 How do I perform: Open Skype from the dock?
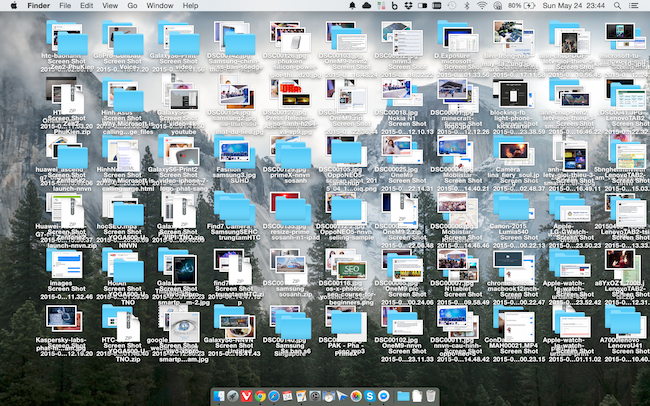pos(369,396)
